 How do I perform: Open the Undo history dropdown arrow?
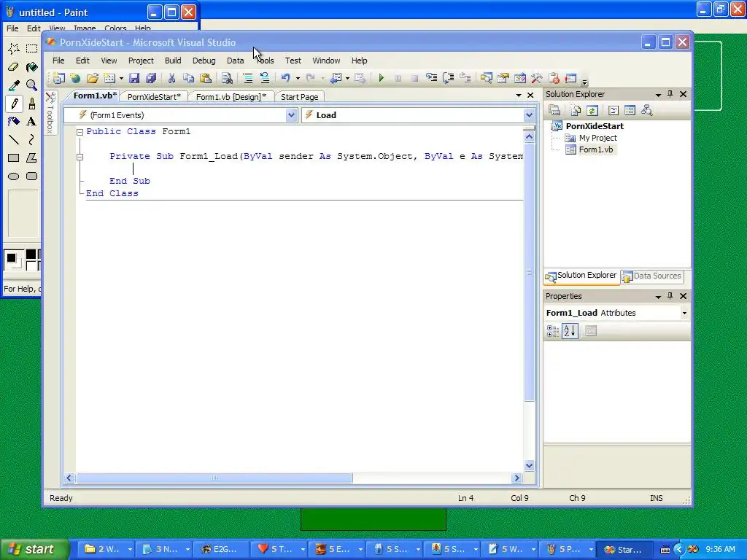tap(298, 78)
